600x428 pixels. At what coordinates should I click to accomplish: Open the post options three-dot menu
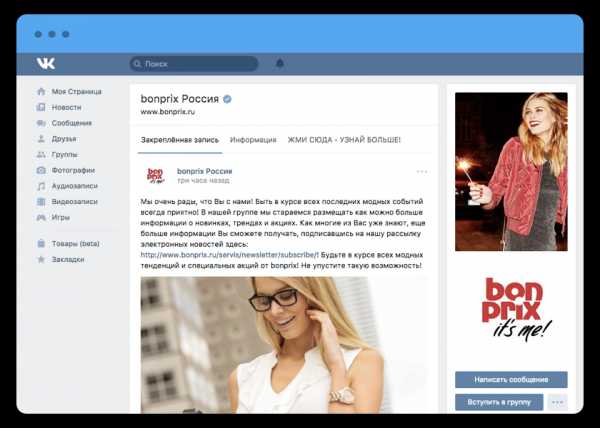coord(422,171)
